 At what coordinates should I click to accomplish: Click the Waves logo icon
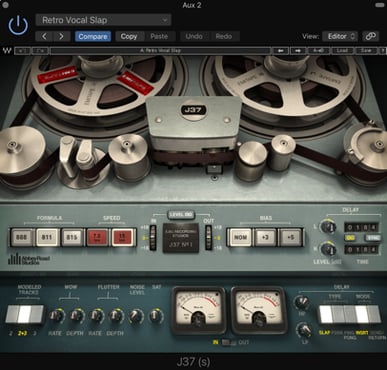tap(7, 51)
